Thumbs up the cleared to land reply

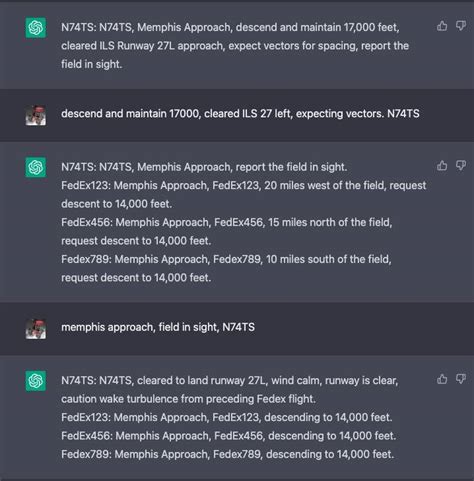click(x=442, y=379)
